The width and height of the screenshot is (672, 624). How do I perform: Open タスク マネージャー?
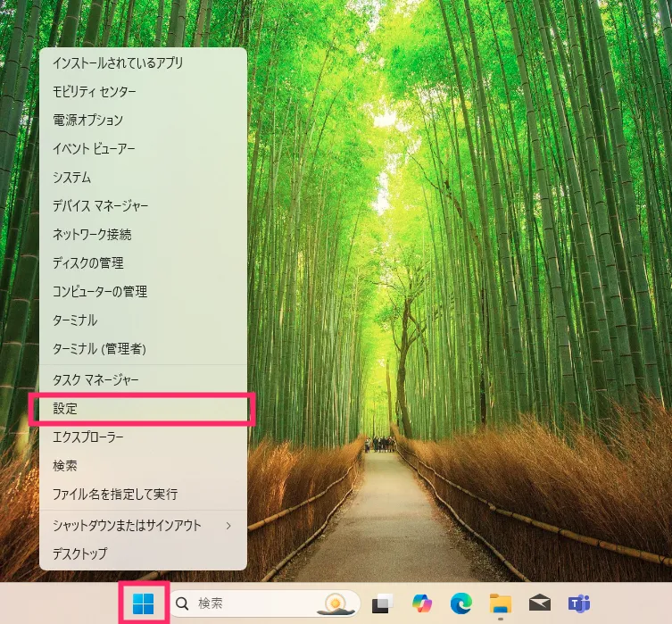143,379
